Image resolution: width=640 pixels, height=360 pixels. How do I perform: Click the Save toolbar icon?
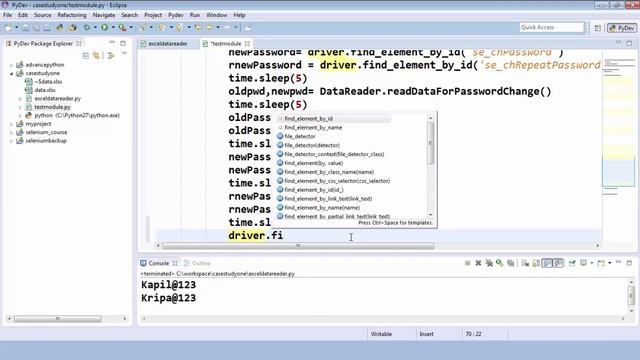[x=26, y=27]
